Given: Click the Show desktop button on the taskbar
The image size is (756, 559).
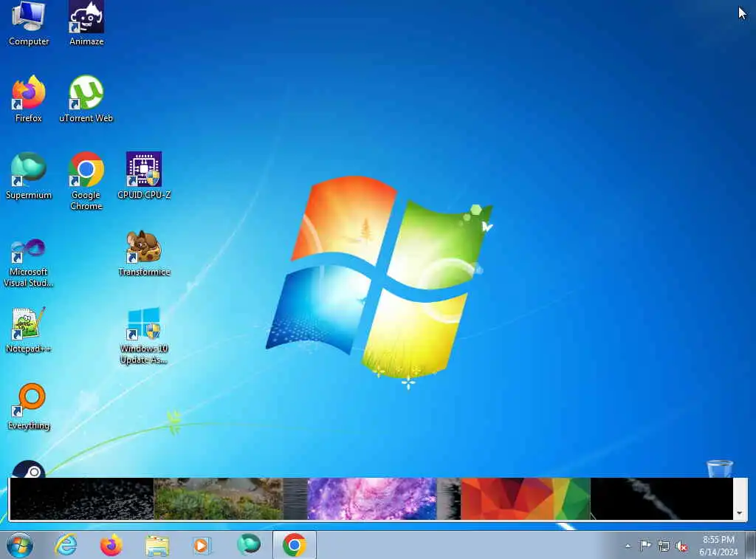Looking at the screenshot, I should coord(751,545).
